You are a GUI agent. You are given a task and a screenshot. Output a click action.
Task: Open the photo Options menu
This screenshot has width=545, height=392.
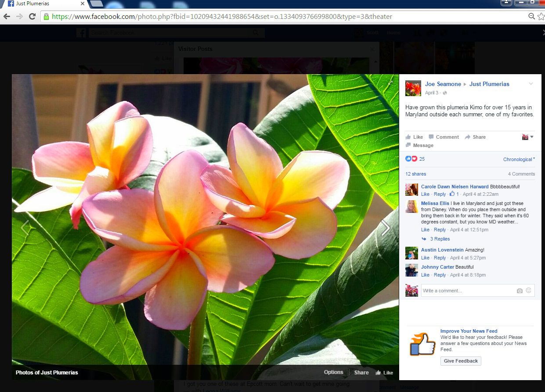point(333,372)
